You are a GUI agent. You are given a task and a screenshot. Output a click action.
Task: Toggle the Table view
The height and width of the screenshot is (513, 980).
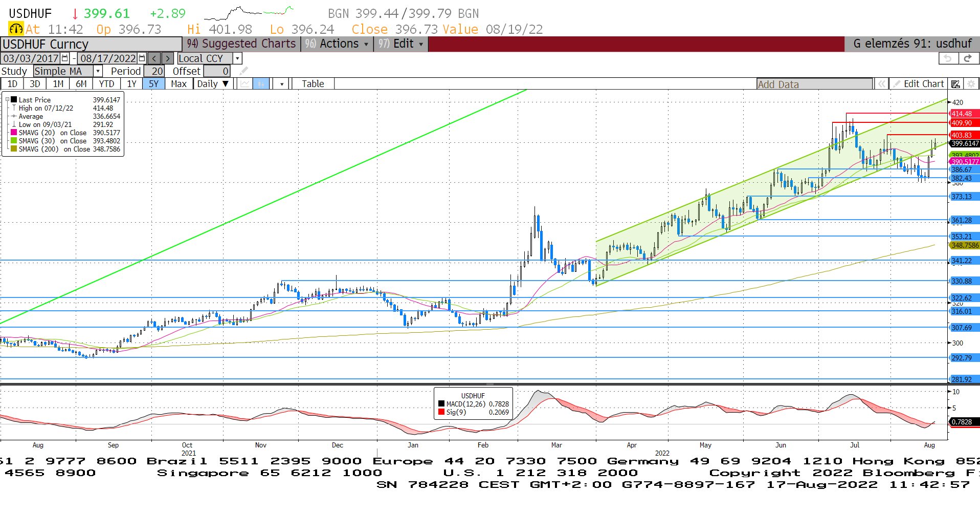[313, 84]
